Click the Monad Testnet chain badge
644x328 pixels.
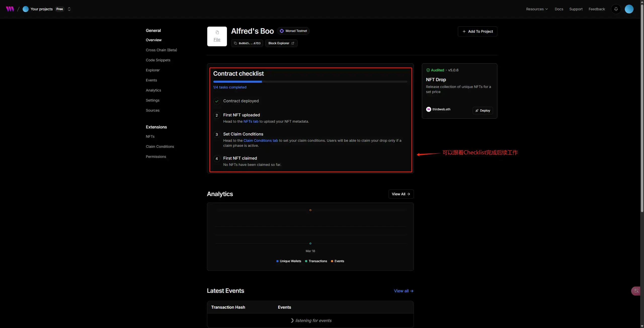point(293,31)
